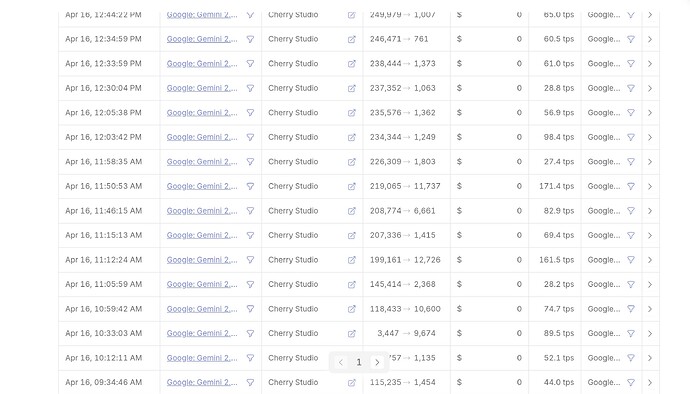
Task: Expand details of the 11:12:24 AM row
Action: coord(650,260)
